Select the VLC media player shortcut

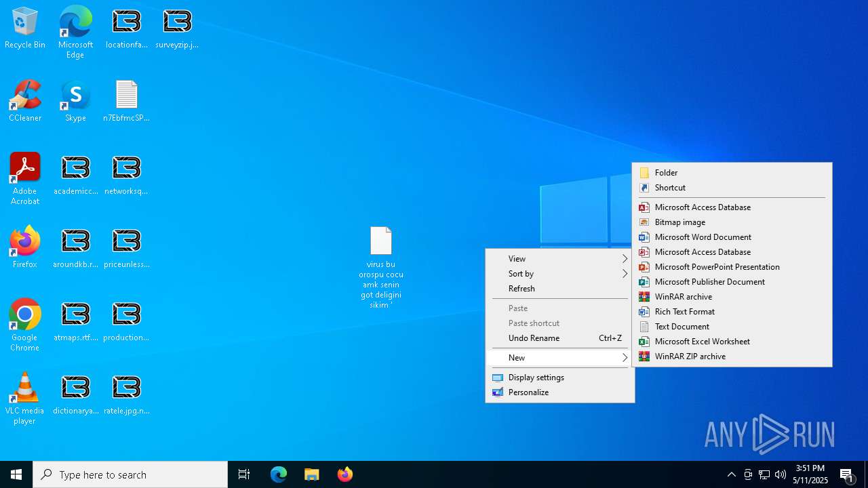25,399
